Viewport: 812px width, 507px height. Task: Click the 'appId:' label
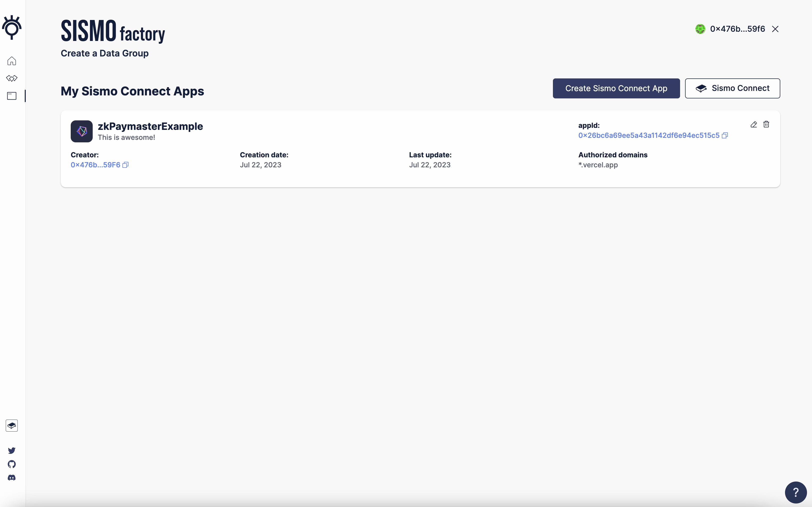pos(589,125)
